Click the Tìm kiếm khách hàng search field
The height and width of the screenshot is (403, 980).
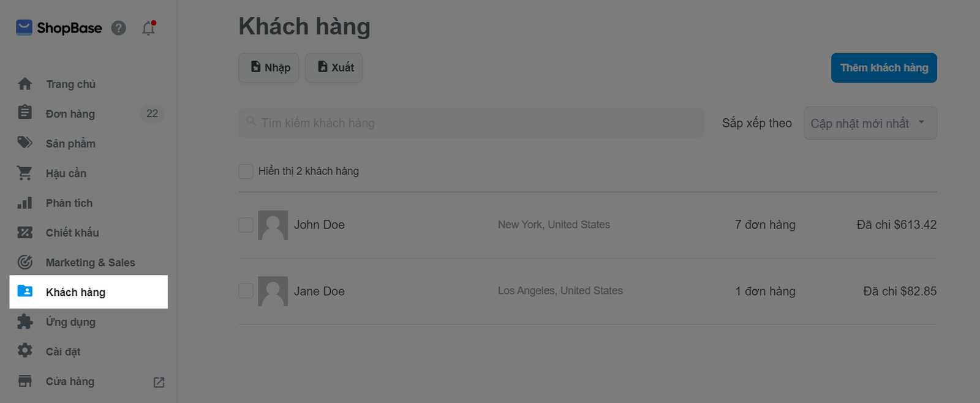click(472, 123)
